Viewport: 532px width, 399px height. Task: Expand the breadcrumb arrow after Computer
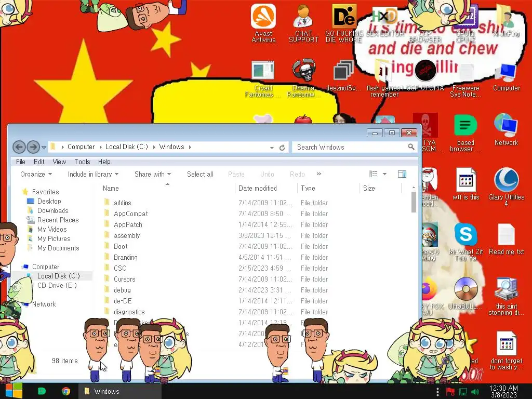(100, 147)
